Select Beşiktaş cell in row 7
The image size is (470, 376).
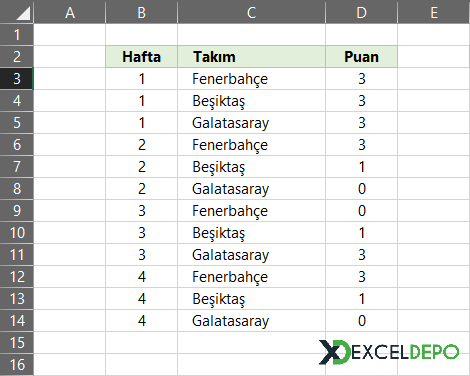(x=252, y=167)
